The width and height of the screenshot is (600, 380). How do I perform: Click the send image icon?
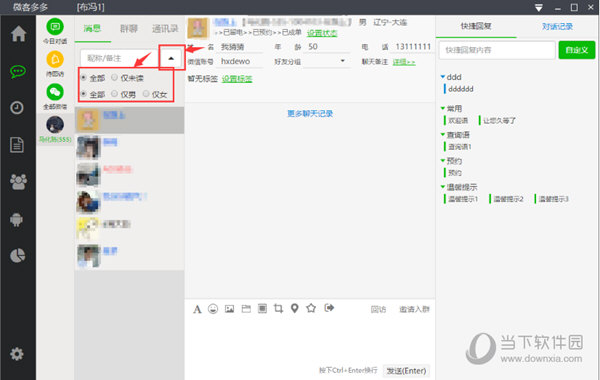229,308
